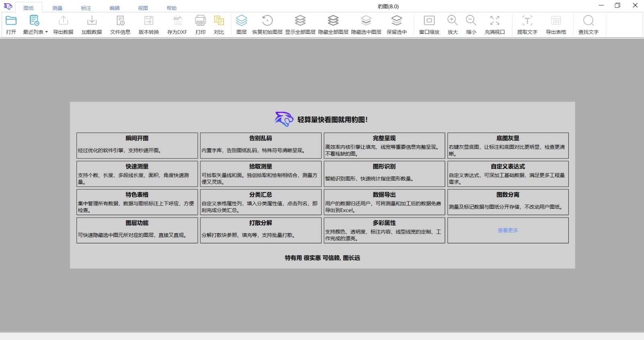Close the 豹图 application window
The width and height of the screenshot is (644, 340).
pyautogui.click(x=635, y=6)
